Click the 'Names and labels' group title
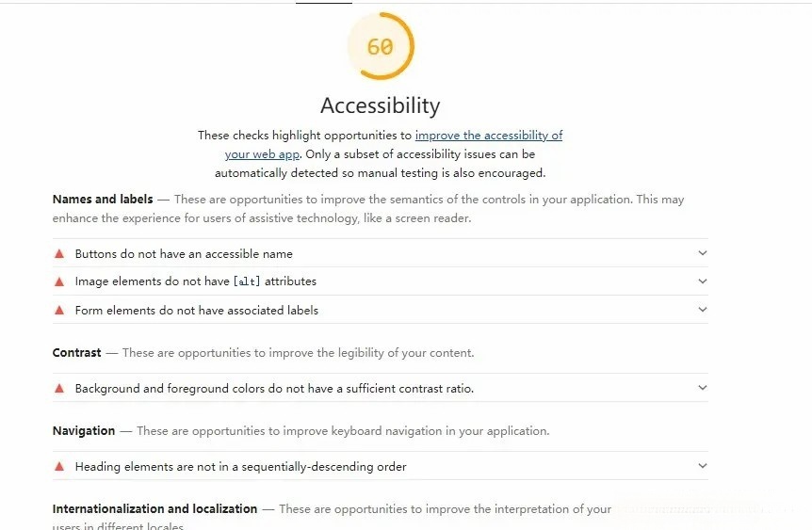 coord(103,200)
